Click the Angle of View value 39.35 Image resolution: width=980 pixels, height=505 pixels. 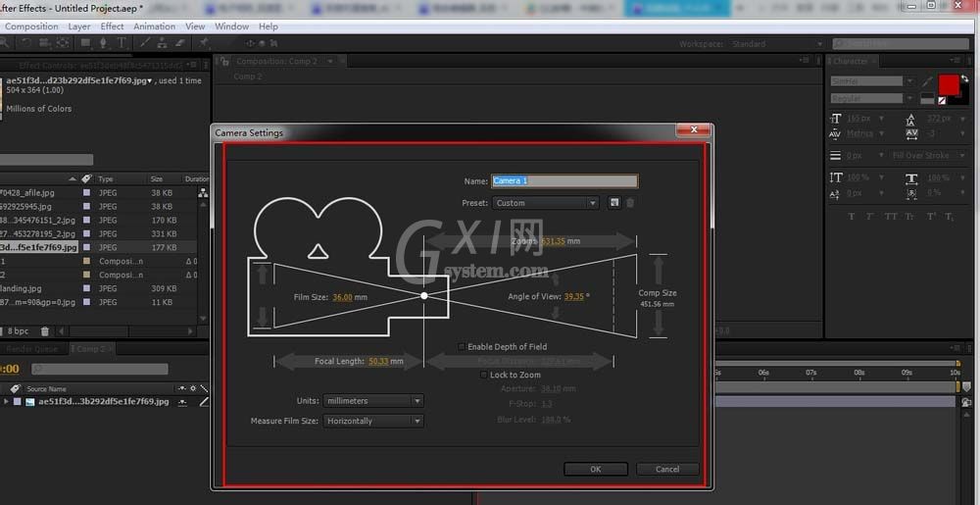pyautogui.click(x=573, y=296)
